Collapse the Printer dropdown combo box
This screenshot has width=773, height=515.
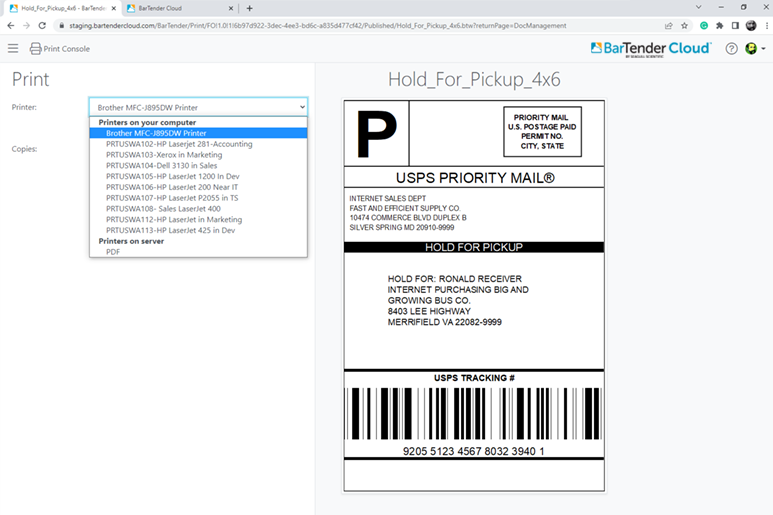tap(198, 105)
